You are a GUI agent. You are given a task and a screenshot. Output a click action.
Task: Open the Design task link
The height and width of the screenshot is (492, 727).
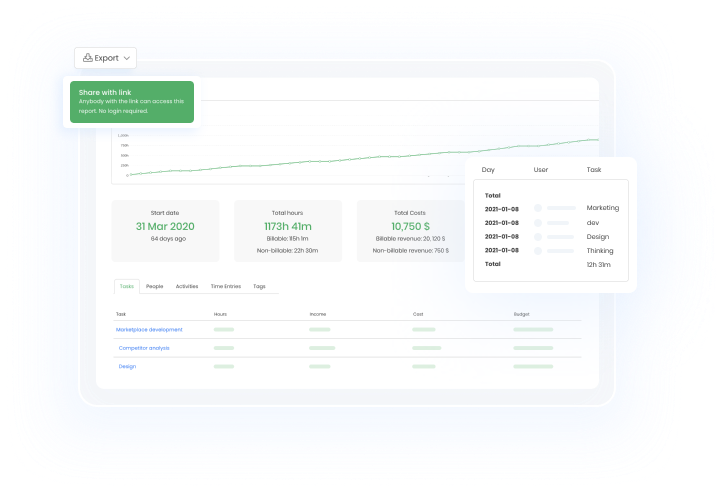pyautogui.click(x=127, y=366)
